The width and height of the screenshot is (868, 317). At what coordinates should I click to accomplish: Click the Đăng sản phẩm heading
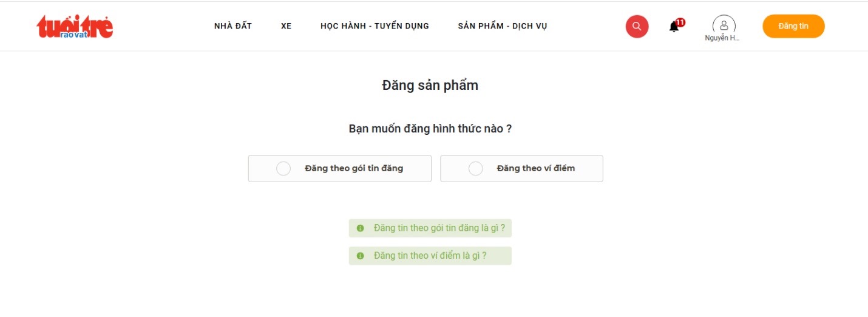click(430, 86)
